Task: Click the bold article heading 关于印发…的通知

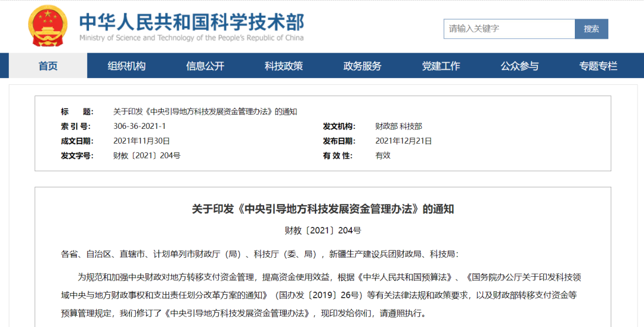Action: click(323, 209)
